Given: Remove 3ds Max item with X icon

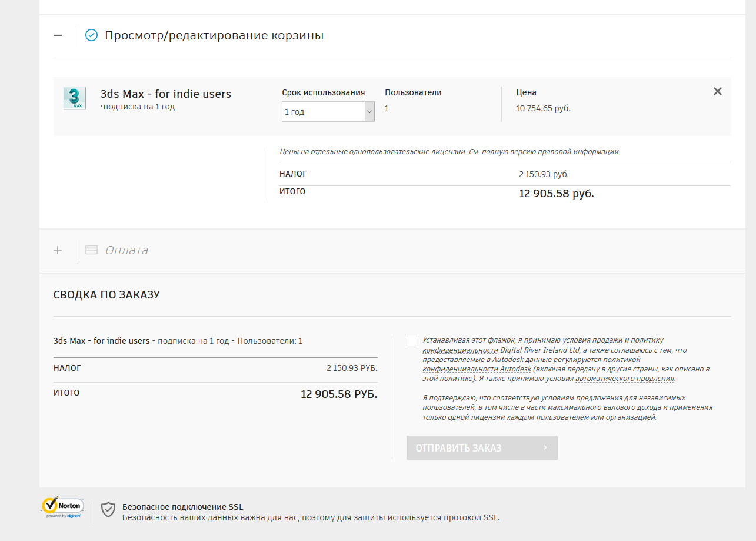Looking at the screenshot, I should tap(717, 91).
